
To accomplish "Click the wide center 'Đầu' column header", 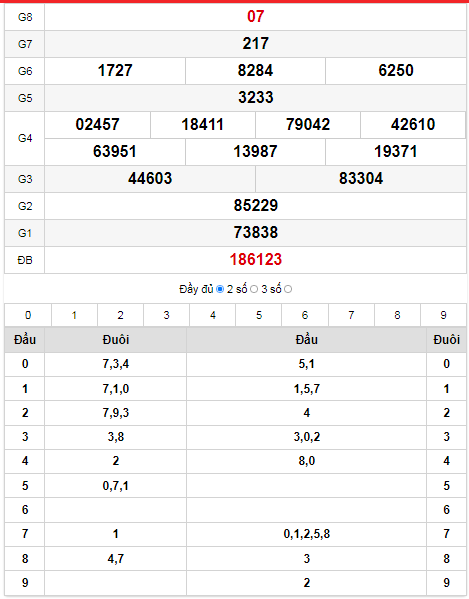I will click(x=306, y=340).
